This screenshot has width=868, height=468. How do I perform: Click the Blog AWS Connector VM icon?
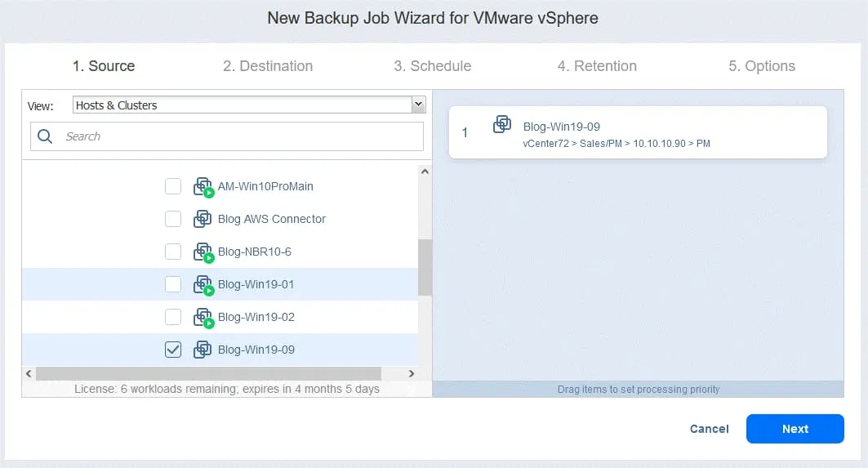tap(203, 219)
